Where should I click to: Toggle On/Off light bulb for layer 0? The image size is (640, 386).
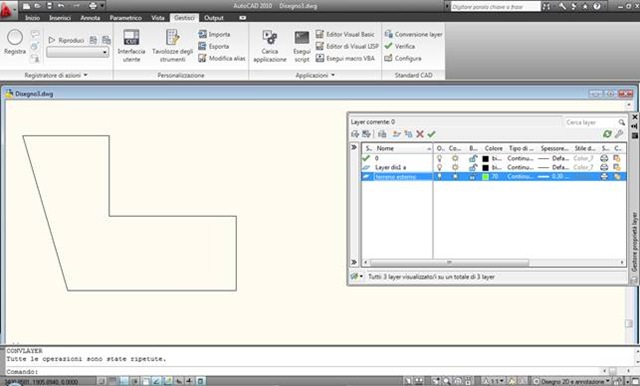point(440,158)
